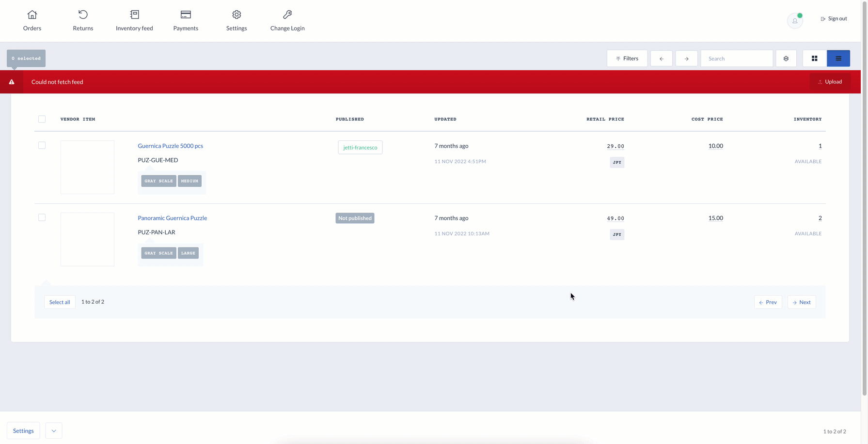Focus the Search input field
Screen dimensions: 868x444
pos(737,58)
